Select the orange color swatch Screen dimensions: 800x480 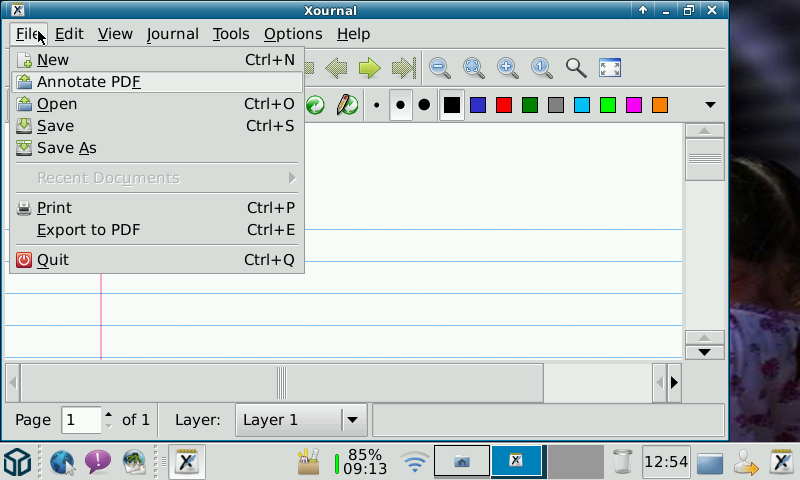click(x=660, y=105)
